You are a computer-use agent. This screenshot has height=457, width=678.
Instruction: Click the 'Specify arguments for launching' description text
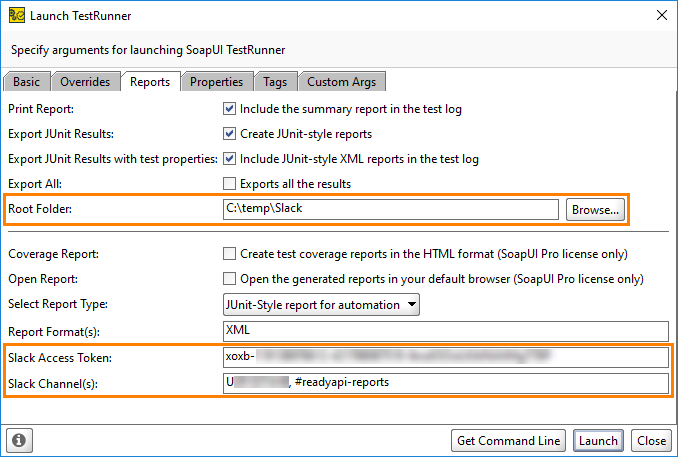[x=148, y=50]
